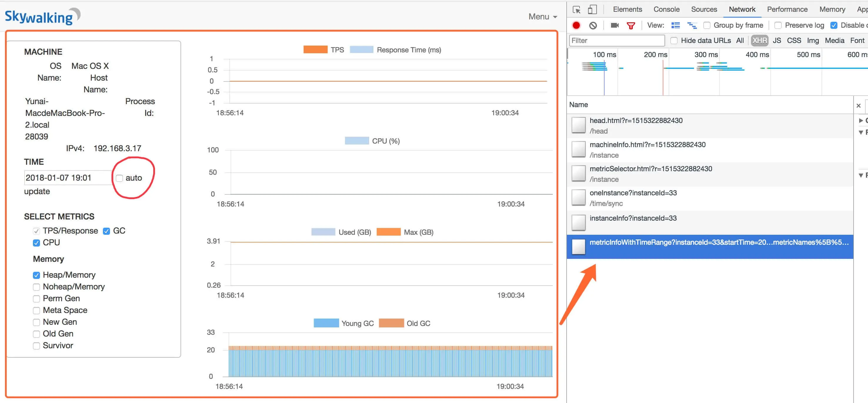Toggle the red filter funnel icon
The height and width of the screenshot is (403, 868).
[x=631, y=25]
